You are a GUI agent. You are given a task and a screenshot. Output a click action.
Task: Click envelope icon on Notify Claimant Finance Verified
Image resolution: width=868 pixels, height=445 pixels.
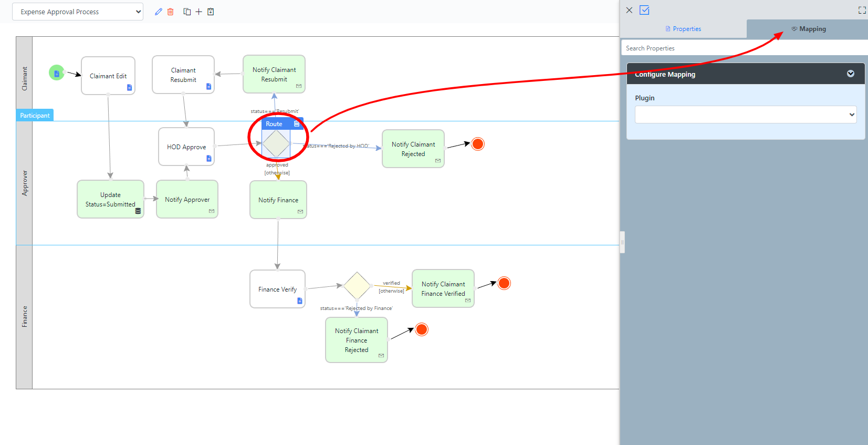click(468, 301)
